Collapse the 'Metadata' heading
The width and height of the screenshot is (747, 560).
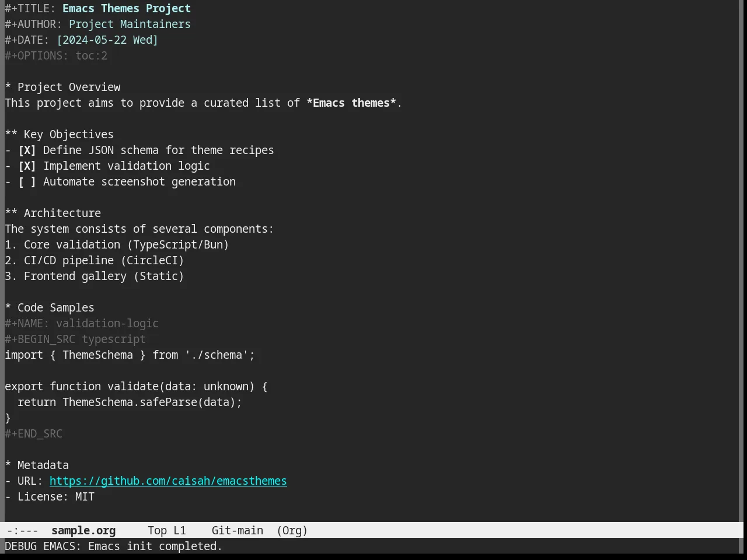(x=37, y=466)
